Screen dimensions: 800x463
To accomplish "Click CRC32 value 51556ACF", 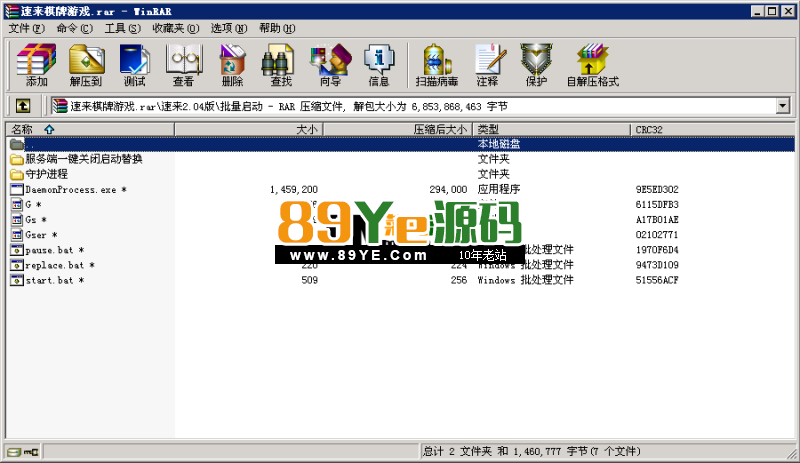I will point(657,280).
